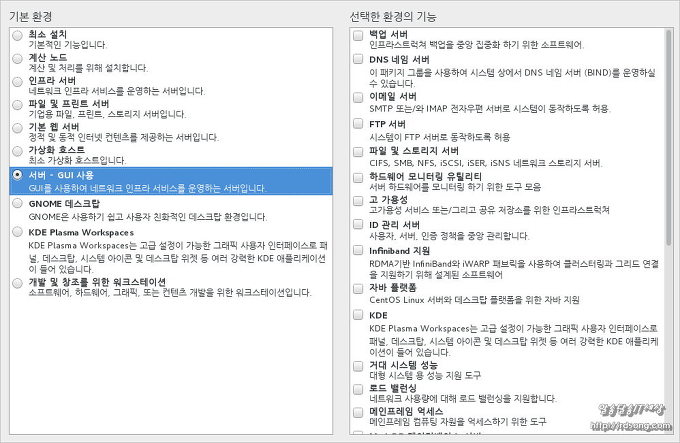Choose KDE Plasma Workspaces radio option

[18, 232]
